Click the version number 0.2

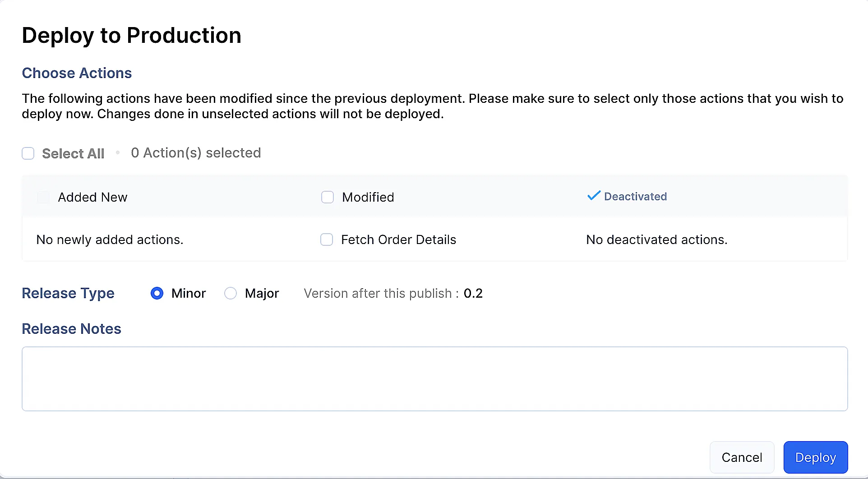[473, 294]
